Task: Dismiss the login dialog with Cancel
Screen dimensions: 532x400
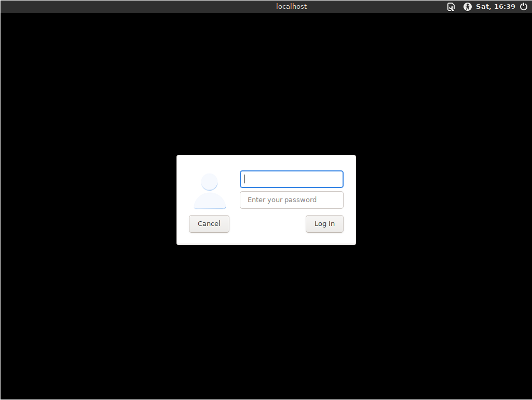Action: [x=209, y=224]
